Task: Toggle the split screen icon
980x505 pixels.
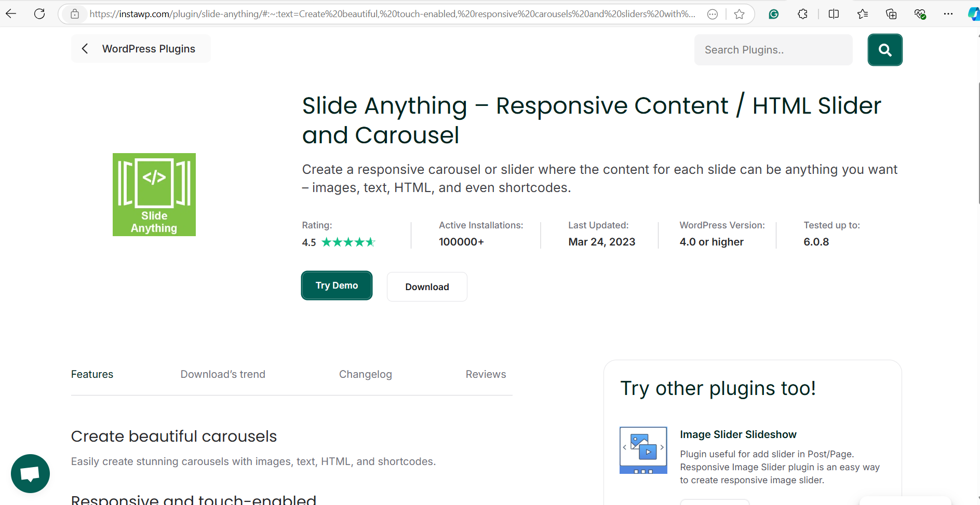Action: pyautogui.click(x=834, y=14)
